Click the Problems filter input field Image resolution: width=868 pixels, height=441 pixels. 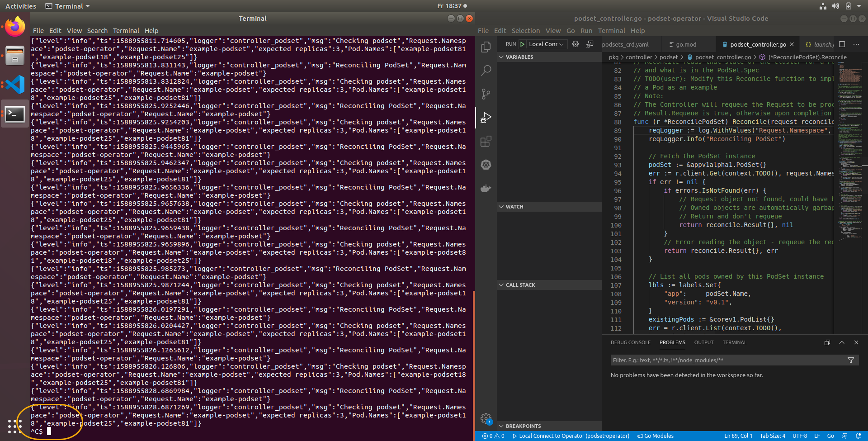click(x=723, y=360)
